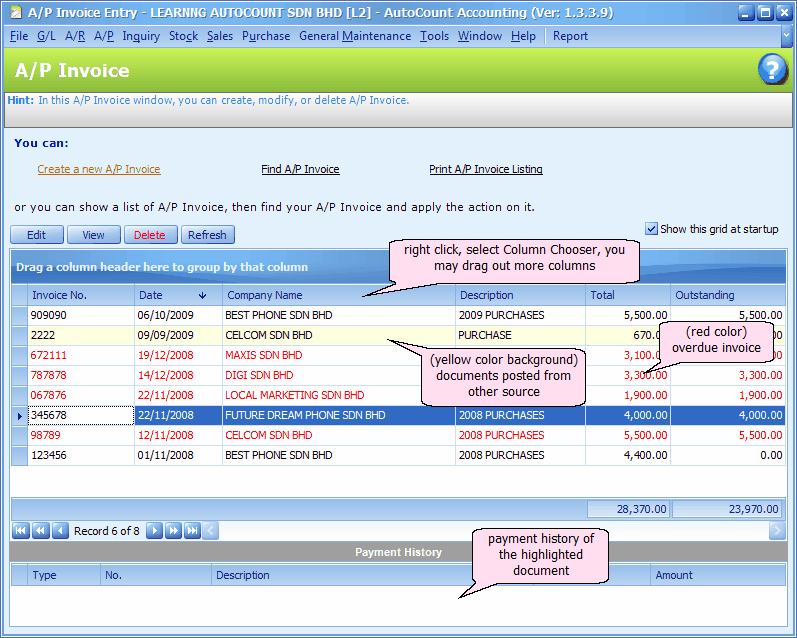Viewport: 797px width, 638px height.
Task: Jump to last record navigator button
Action: pyautogui.click(x=192, y=531)
